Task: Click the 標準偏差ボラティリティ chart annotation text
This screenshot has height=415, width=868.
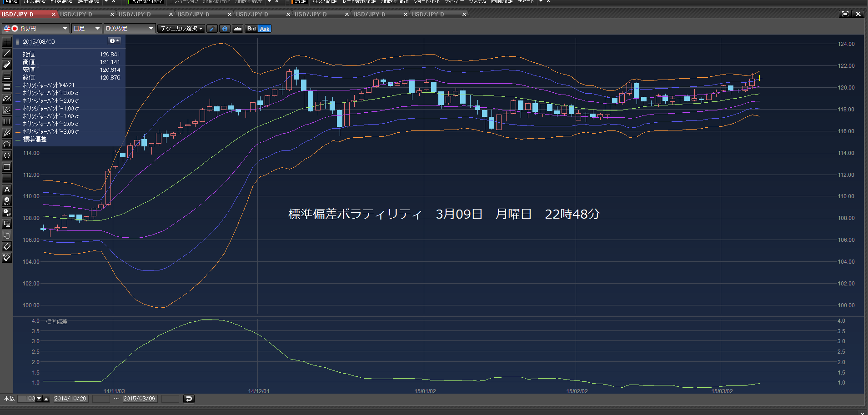Action: tap(355, 214)
